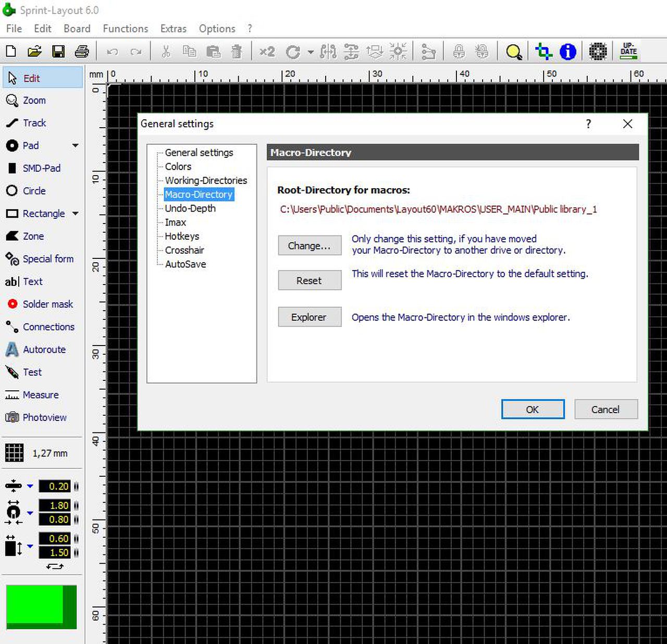Open the SMD-pad size presets dropdown
The width and height of the screenshot is (667, 644).
30,546
